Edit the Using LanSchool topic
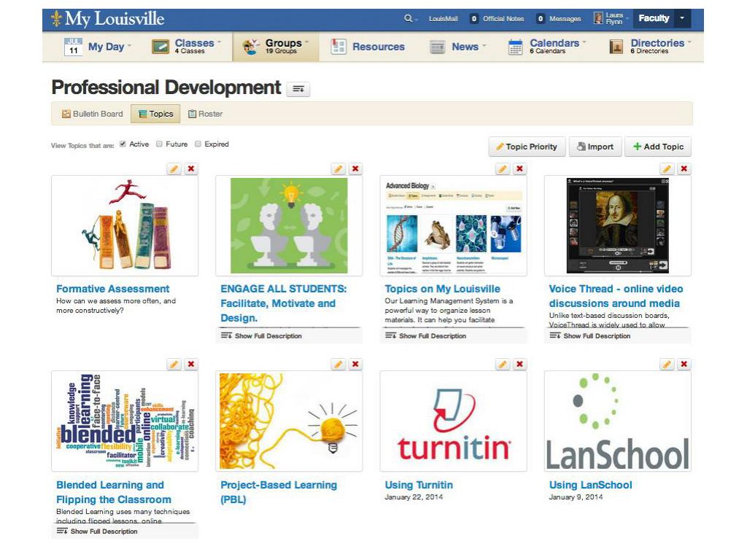This screenshot has height=560, width=747. pos(667,365)
